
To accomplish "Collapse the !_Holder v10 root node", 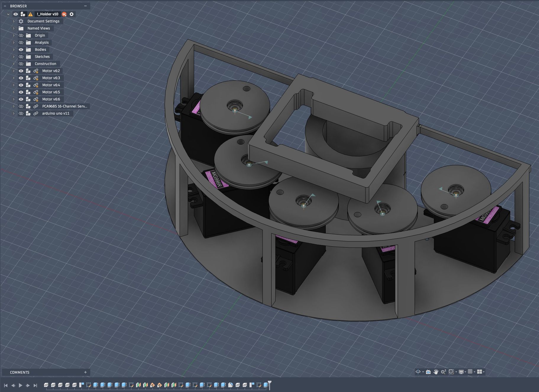I will [8, 14].
